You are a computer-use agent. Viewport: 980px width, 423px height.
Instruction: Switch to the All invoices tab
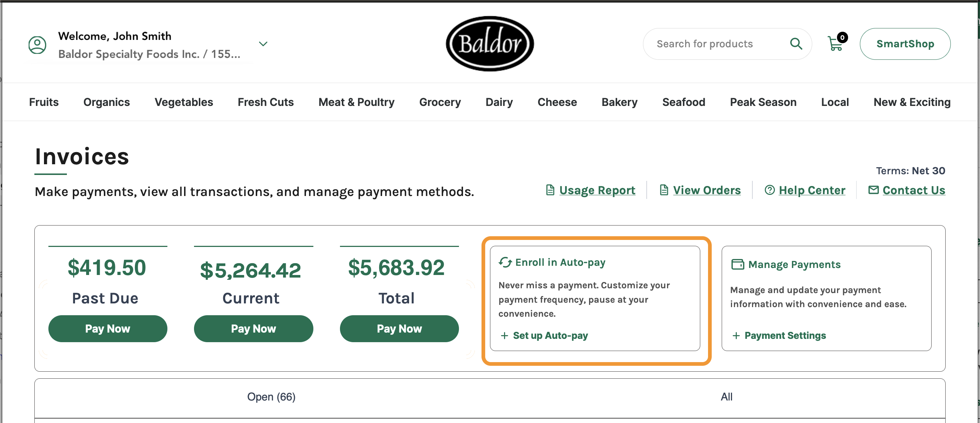point(726,397)
